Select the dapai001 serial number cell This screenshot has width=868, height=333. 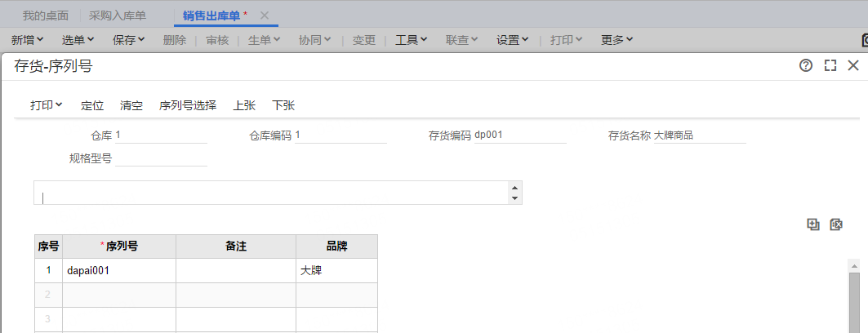(119, 270)
